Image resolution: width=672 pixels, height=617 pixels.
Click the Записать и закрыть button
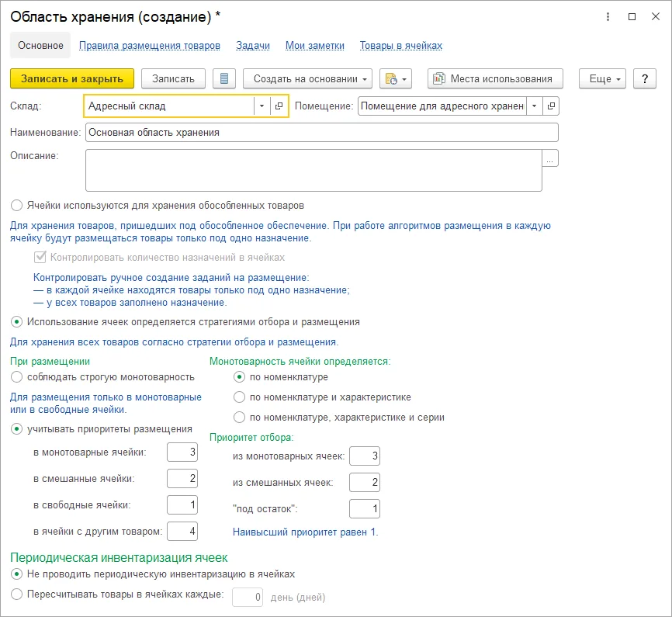tap(72, 79)
